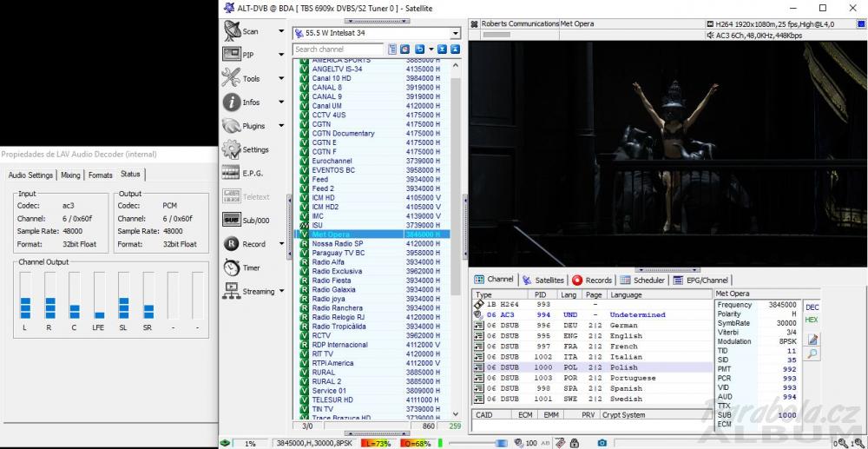Click the blue undo arrow icon above list
868x449 pixels.
(x=419, y=50)
